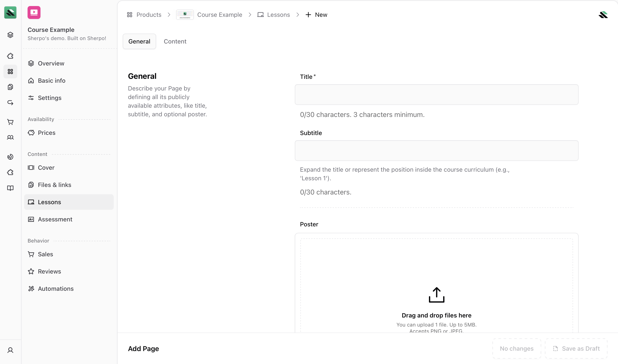This screenshot has height=364, width=618.
Task: Open Products from the breadcrumb trail
Action: 149,15
